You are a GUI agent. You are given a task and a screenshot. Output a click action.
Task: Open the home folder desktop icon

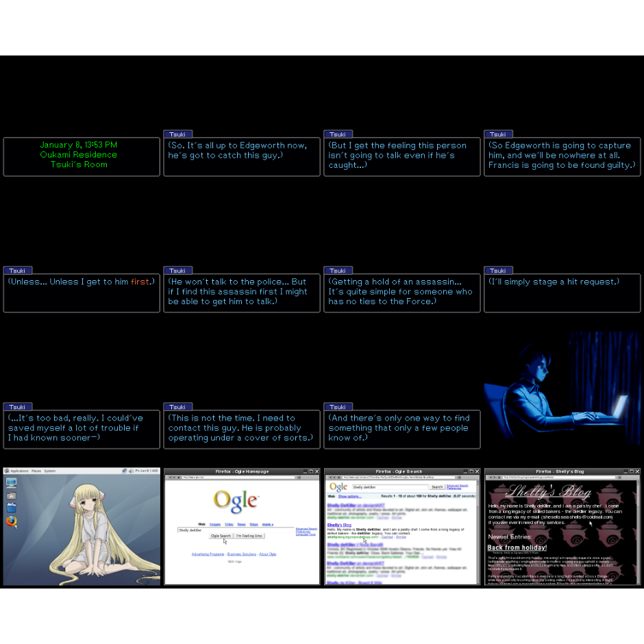11,495
